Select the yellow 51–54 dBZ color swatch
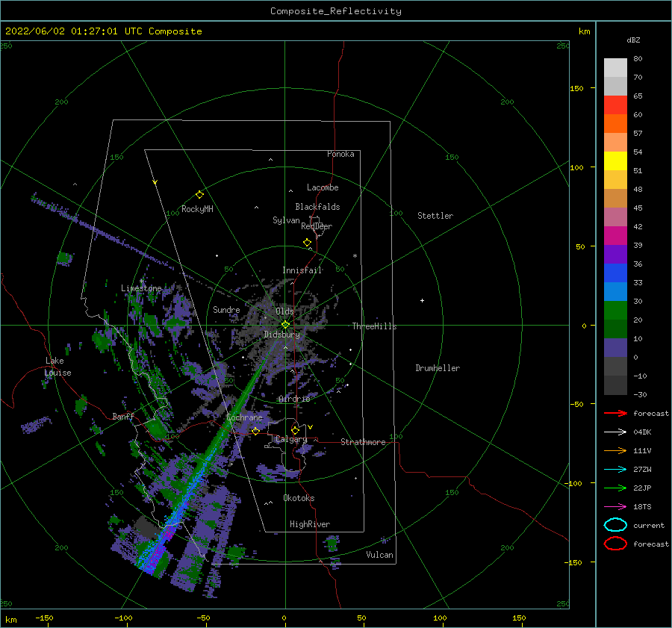 pyautogui.click(x=615, y=161)
